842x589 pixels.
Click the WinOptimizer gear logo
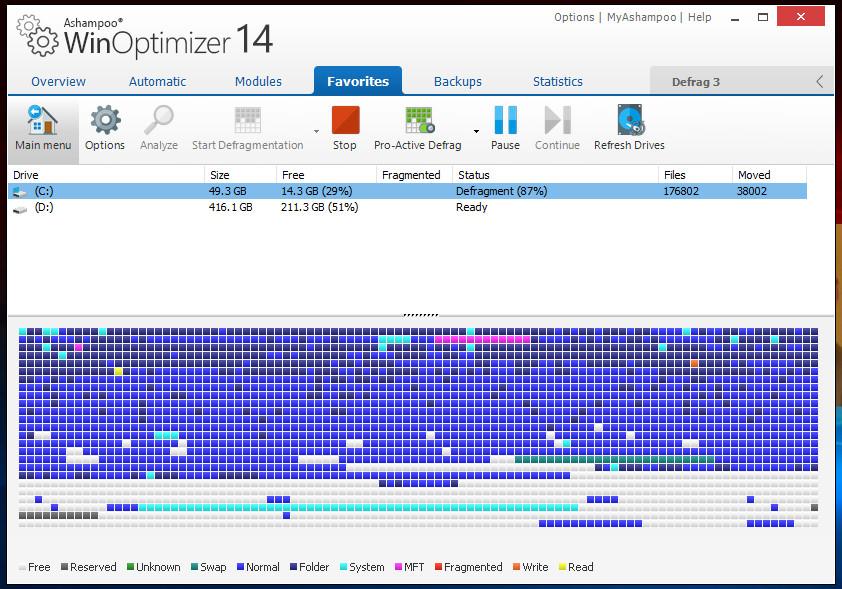click(37, 35)
